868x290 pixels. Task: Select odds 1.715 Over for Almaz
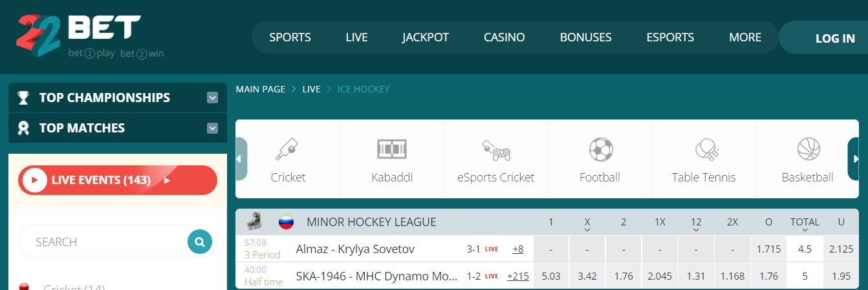(768, 249)
